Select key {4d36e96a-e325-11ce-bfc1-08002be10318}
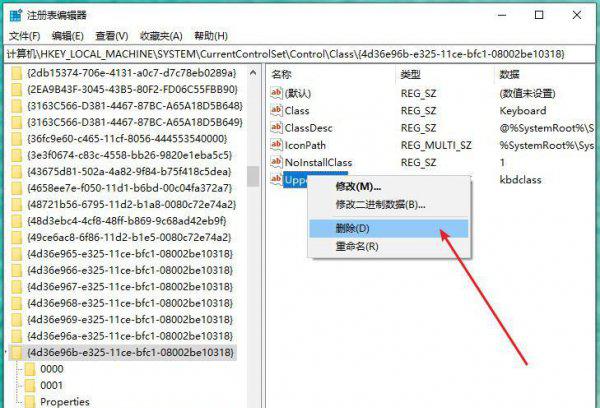This screenshot has height=408, width=600. pyautogui.click(x=130, y=336)
